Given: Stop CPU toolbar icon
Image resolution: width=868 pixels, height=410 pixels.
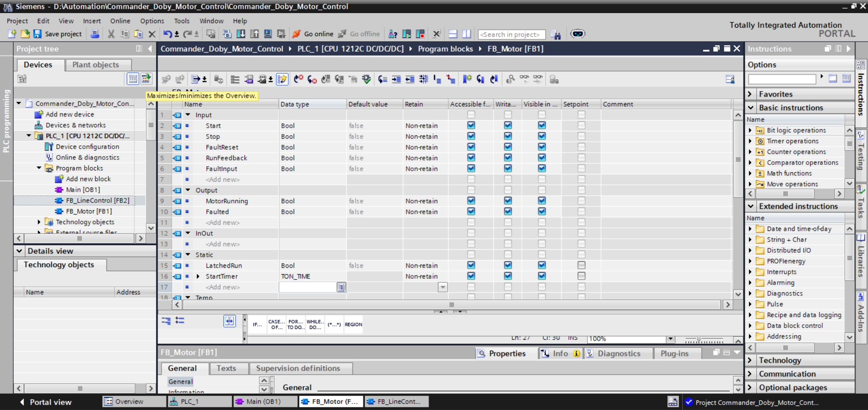Looking at the screenshot, I should tap(420, 34).
